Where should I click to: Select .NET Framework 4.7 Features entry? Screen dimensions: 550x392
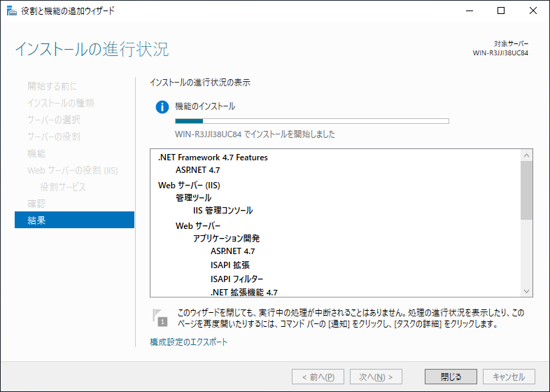point(213,157)
